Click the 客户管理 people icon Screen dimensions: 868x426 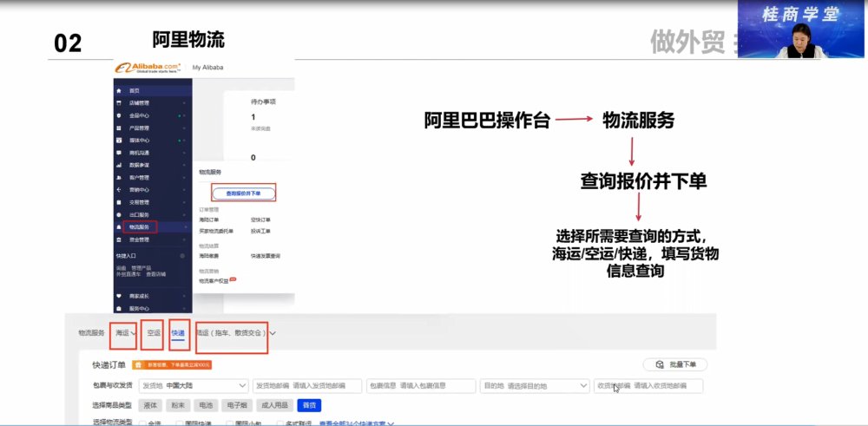click(118, 178)
